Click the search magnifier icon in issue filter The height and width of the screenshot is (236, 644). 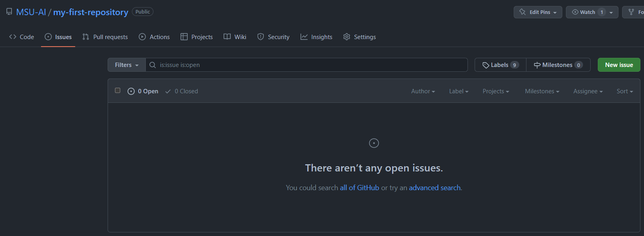click(x=152, y=65)
